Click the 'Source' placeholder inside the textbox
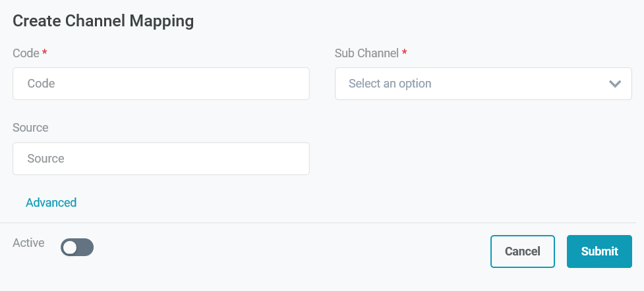This screenshot has height=291, width=644. pos(45,159)
